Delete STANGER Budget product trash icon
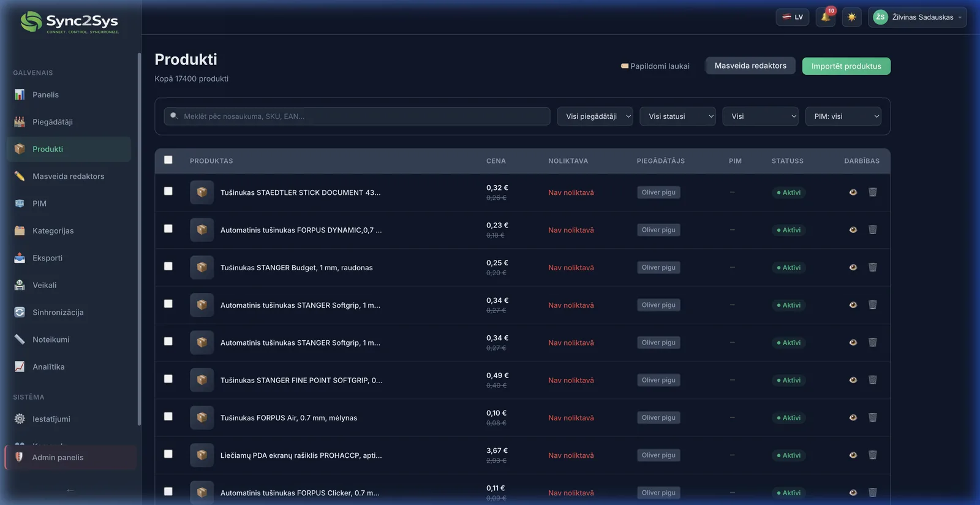 tap(873, 267)
